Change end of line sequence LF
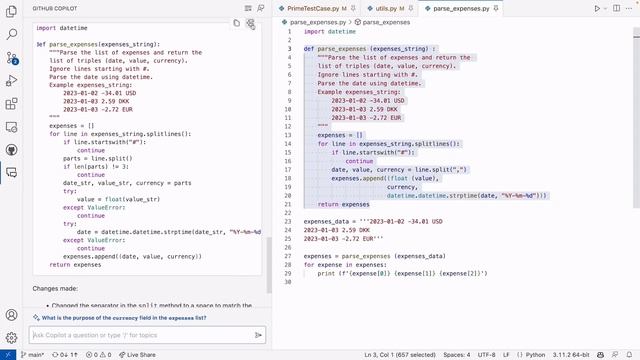This screenshot has width=640, height=360. 506,355
